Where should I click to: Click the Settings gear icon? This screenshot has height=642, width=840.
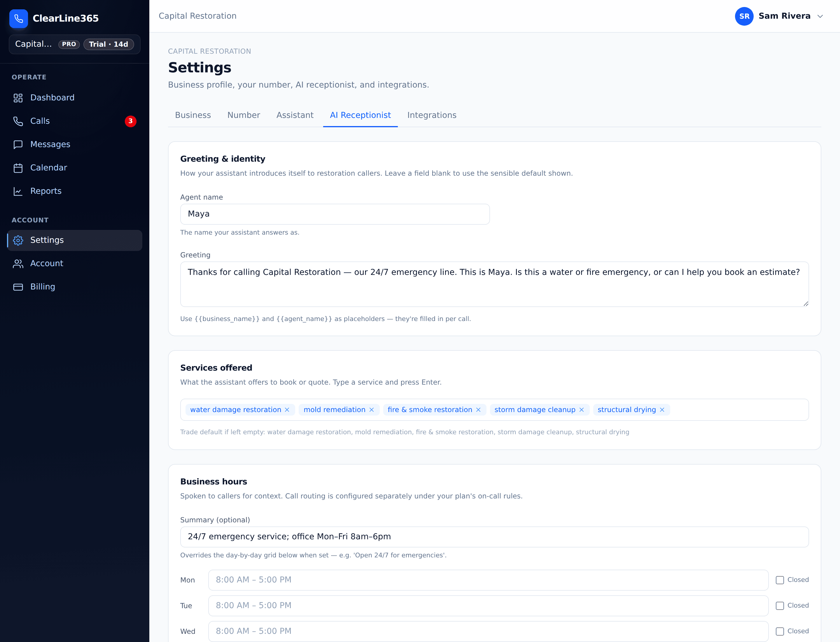18,240
